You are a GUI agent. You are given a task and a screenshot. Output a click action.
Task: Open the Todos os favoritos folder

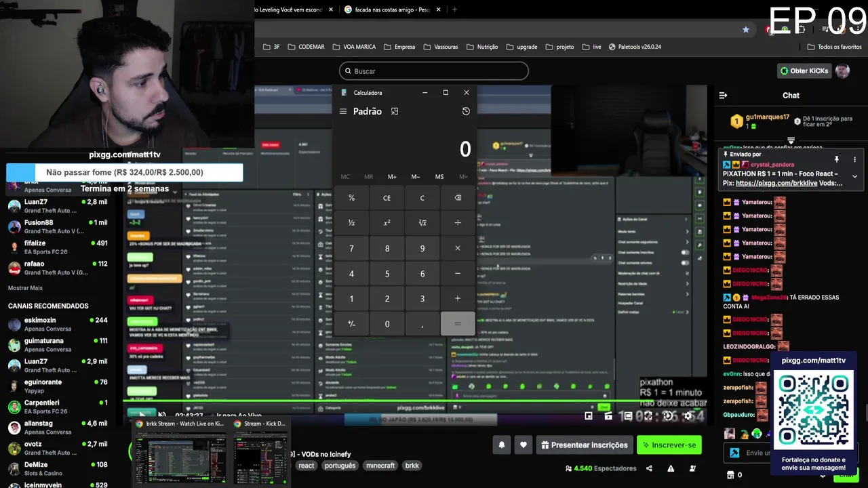(x=834, y=47)
